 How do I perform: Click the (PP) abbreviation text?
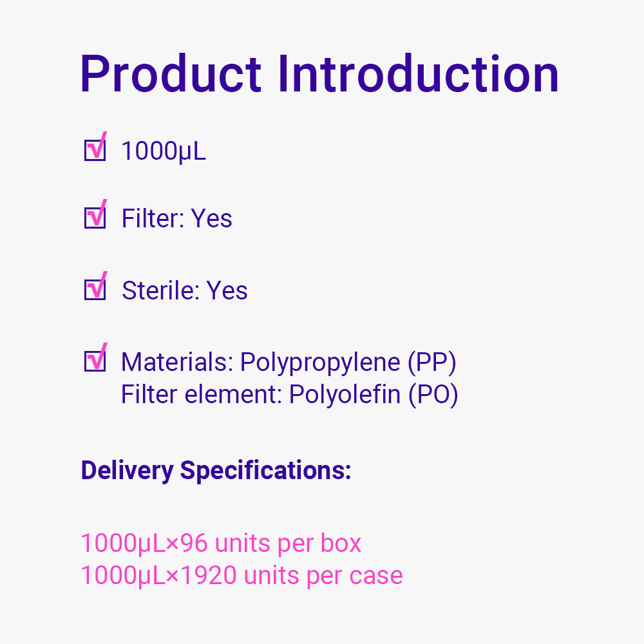point(431,363)
